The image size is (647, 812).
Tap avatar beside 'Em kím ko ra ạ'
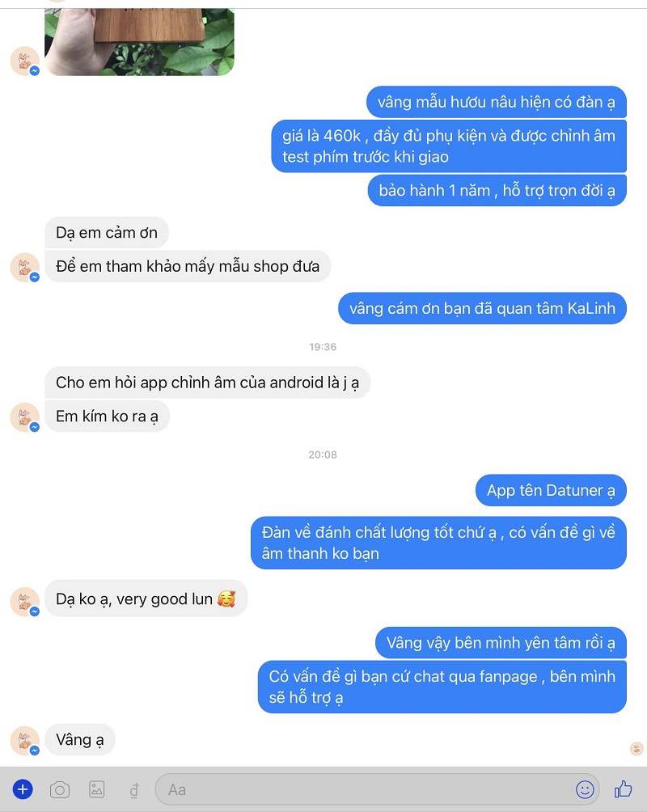pos(25,417)
